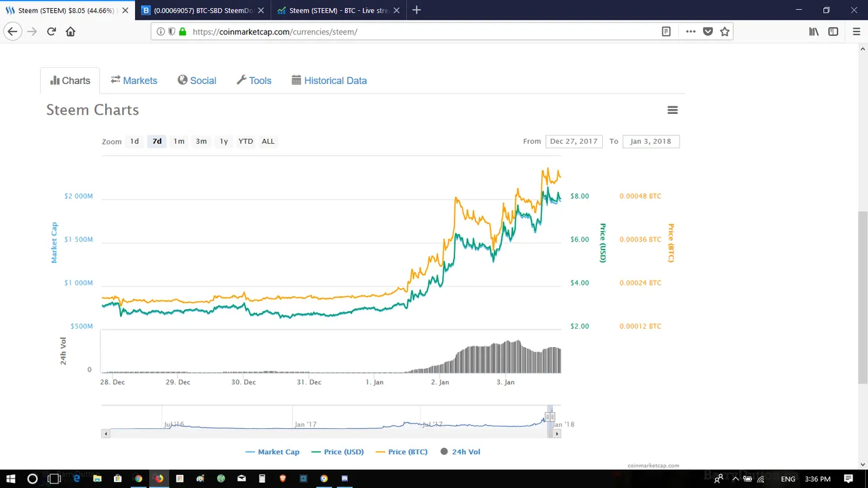Click the taskbar clock 3:36 PM
Image resolution: width=868 pixels, height=488 pixels.
tap(818, 479)
